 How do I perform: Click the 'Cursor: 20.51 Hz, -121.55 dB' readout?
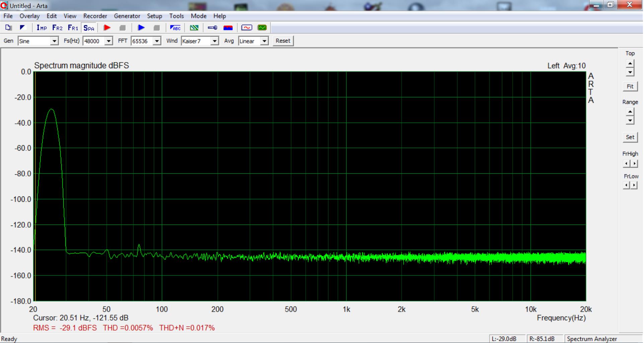[x=81, y=318]
